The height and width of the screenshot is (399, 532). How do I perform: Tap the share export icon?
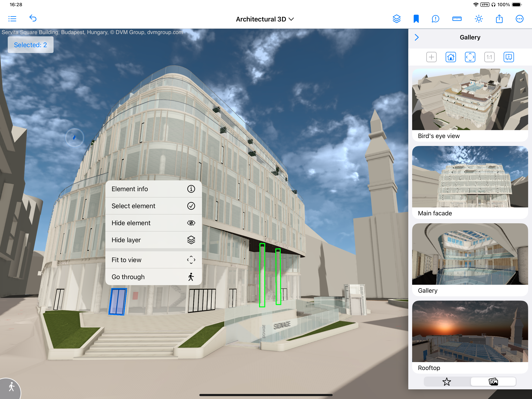pyautogui.click(x=499, y=19)
